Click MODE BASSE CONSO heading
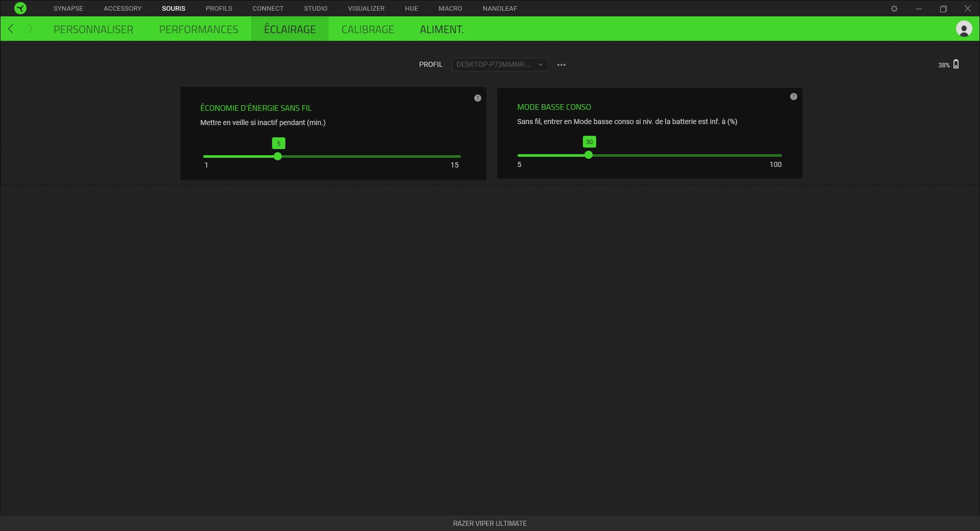980x531 pixels. tap(554, 107)
